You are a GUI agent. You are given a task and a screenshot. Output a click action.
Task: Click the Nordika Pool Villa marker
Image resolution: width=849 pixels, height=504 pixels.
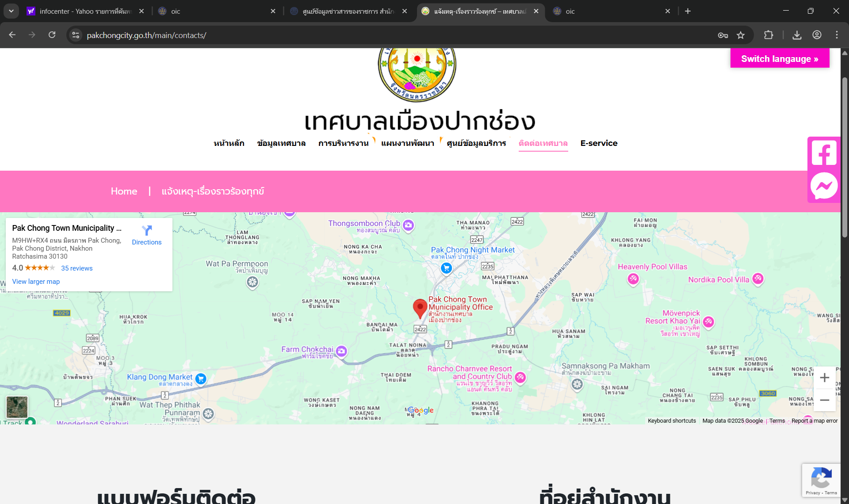pos(758,278)
